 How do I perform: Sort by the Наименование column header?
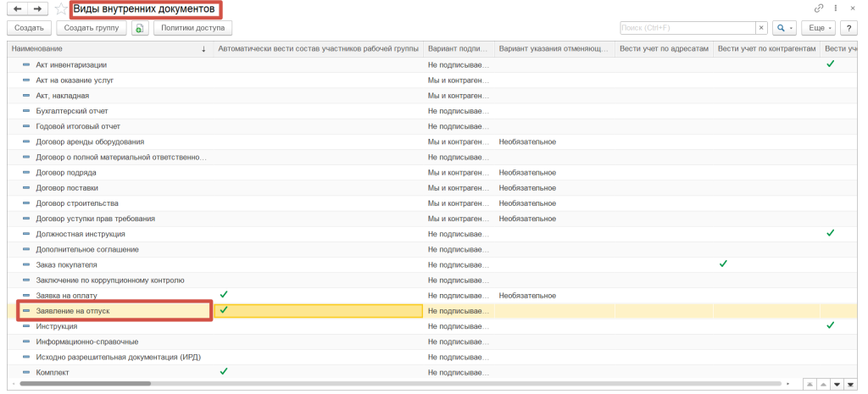pyautogui.click(x=108, y=49)
